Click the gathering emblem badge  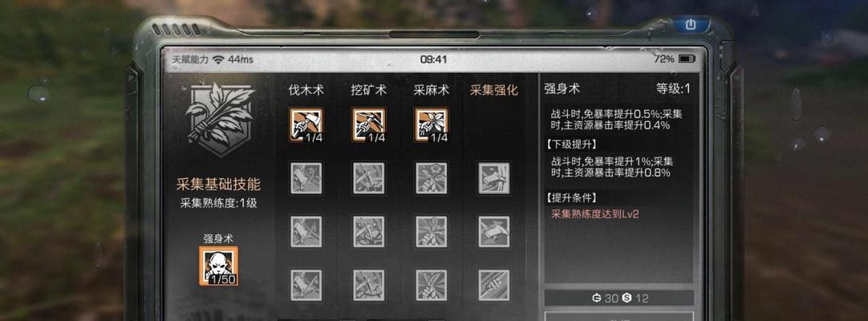220,120
